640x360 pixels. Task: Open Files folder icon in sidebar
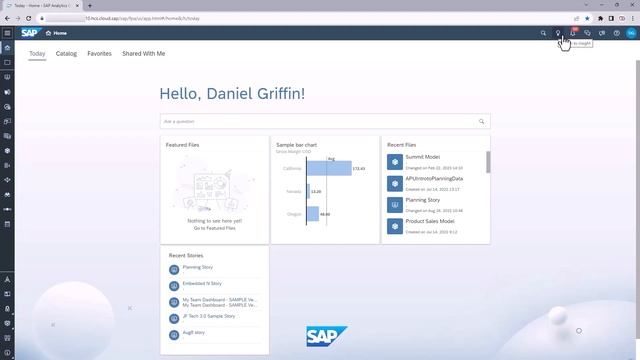[x=7, y=62]
